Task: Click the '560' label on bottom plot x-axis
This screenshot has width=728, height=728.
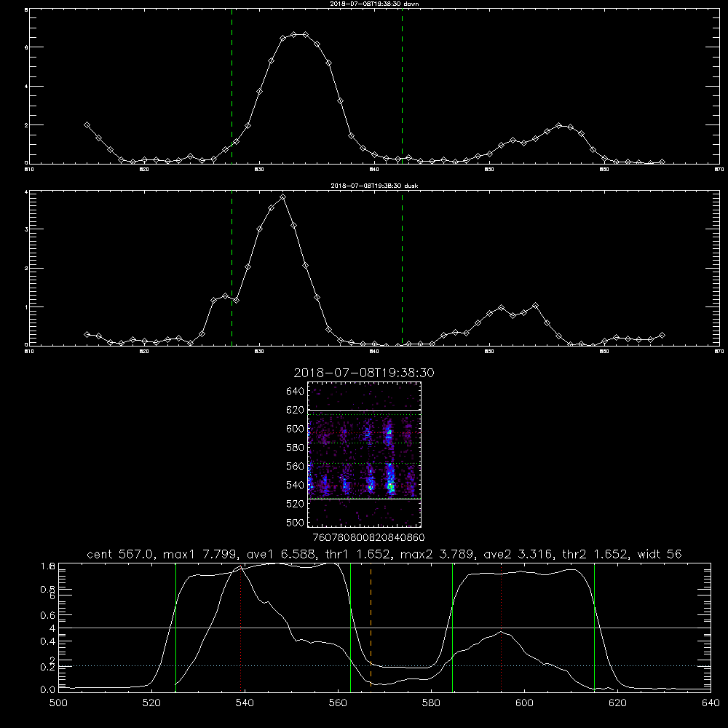Action: tap(338, 703)
